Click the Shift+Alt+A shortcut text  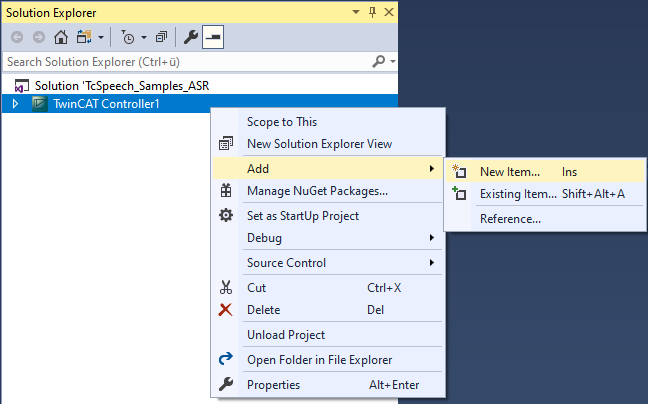(593, 194)
